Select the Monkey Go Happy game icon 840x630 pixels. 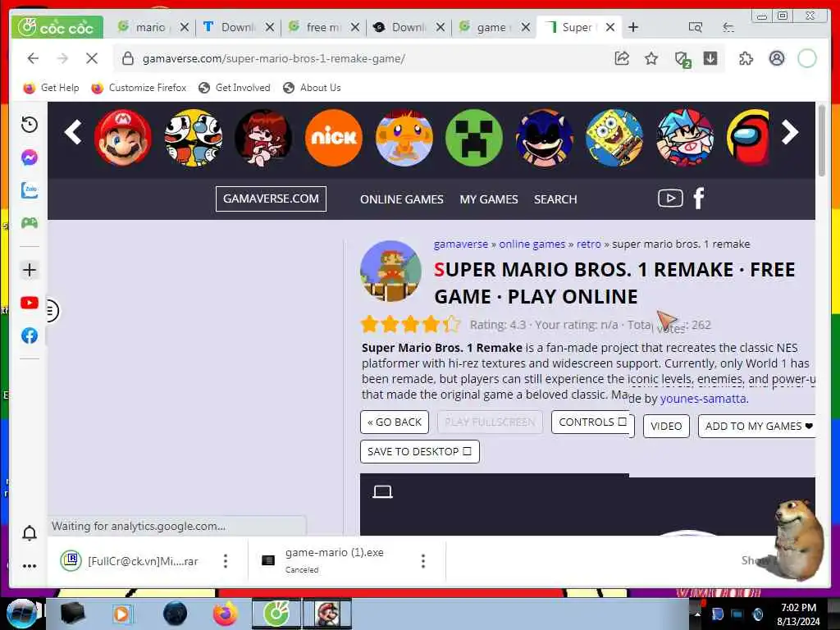coord(404,138)
